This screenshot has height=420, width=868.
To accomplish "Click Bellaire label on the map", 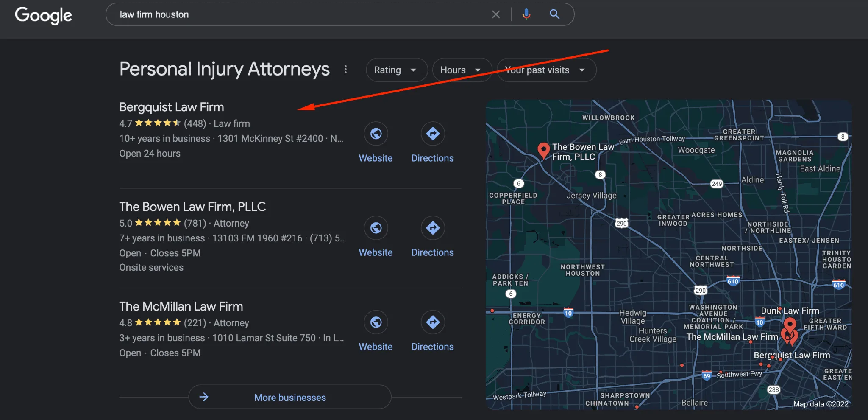I will tap(694, 403).
